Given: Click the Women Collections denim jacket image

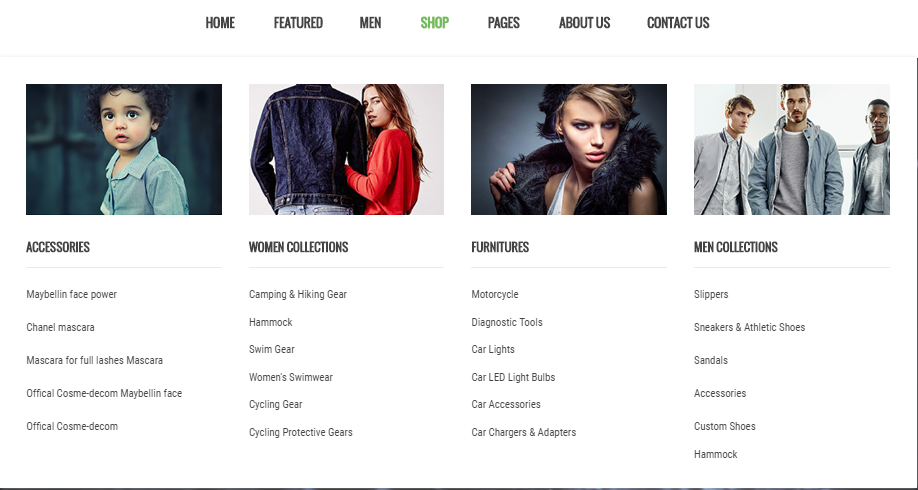Looking at the screenshot, I should [x=347, y=149].
